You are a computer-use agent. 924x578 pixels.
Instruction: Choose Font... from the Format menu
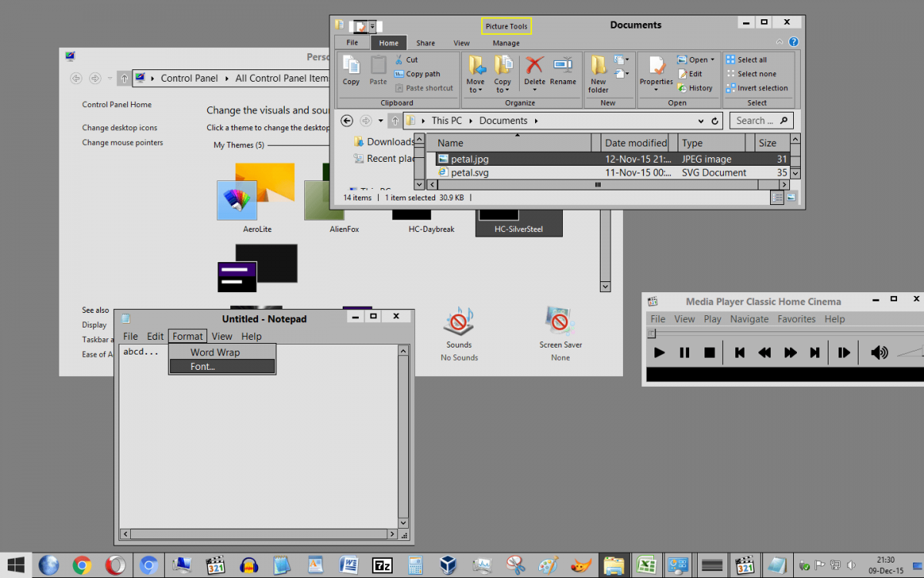click(x=203, y=366)
